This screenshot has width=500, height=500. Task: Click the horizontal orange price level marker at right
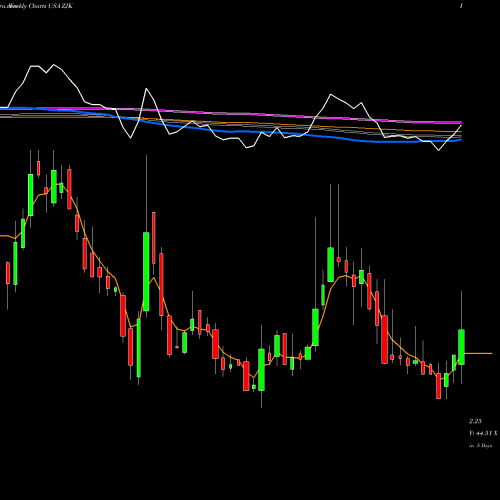click(478, 353)
